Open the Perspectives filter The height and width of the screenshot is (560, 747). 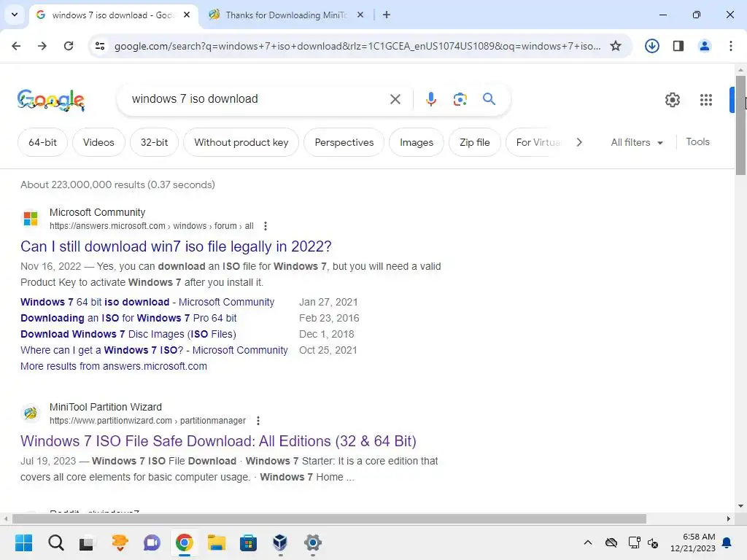coord(344,142)
